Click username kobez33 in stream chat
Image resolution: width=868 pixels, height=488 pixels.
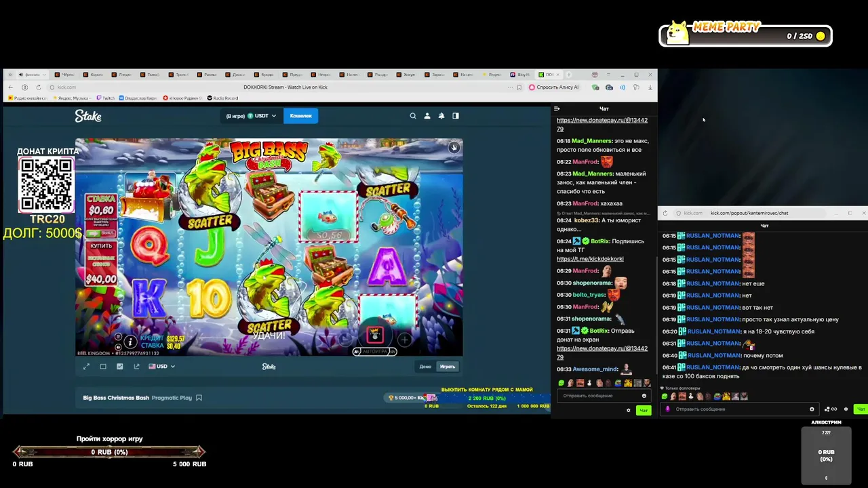pos(587,220)
